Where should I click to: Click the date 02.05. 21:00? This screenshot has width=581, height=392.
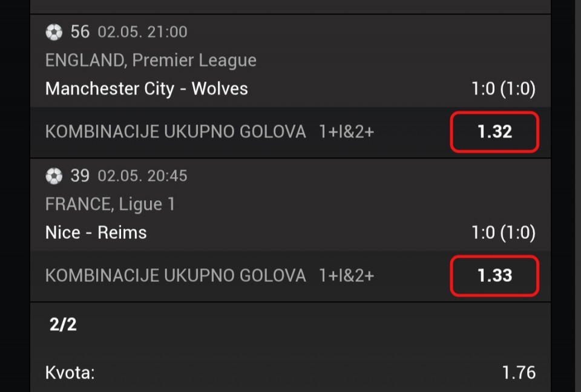tap(143, 32)
